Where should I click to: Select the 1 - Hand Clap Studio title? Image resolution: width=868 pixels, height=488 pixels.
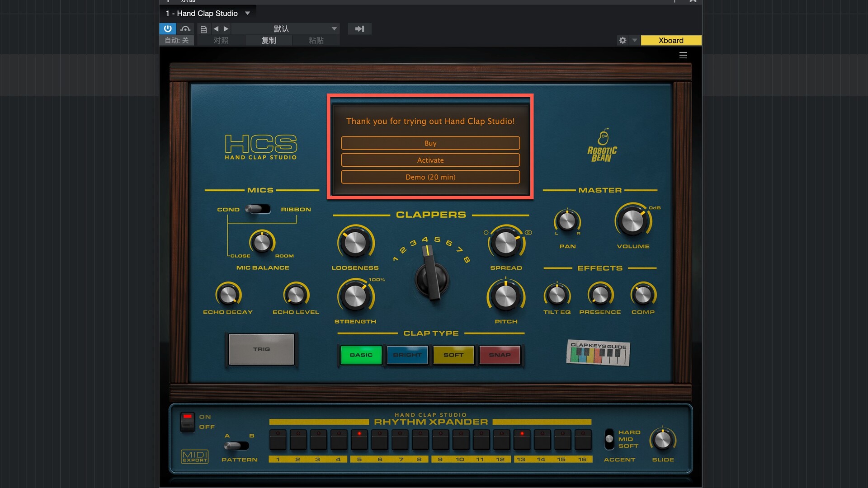tap(202, 13)
